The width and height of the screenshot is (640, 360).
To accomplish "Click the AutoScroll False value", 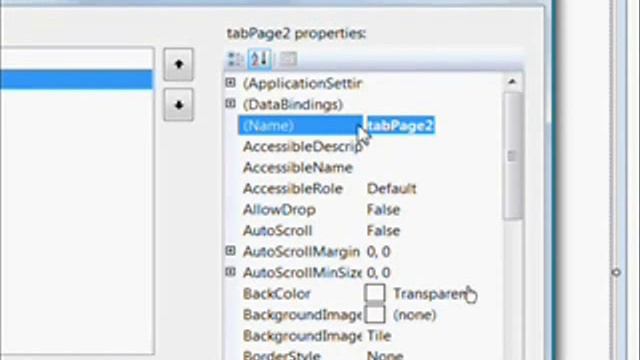I will (383, 231).
